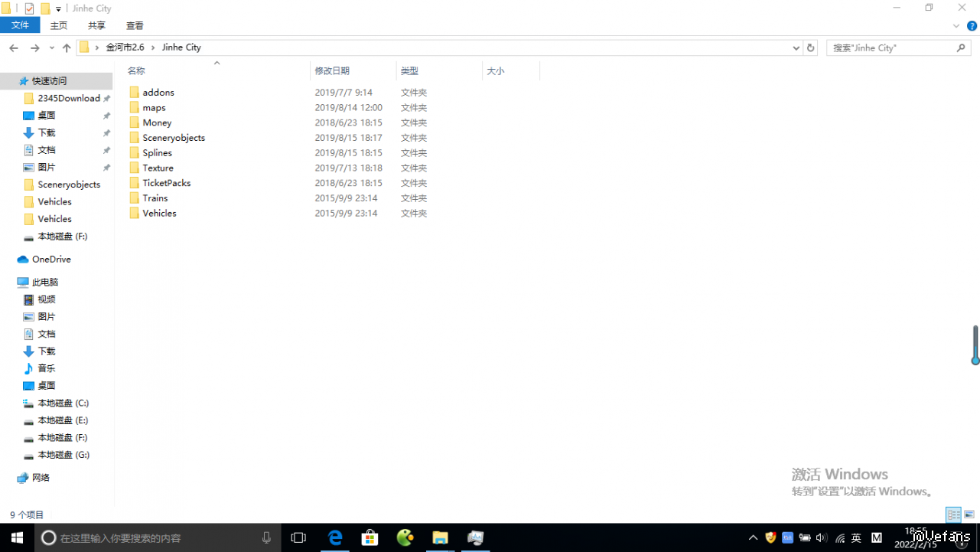
Task: Refresh the Jinhe City folder view
Action: click(811, 47)
